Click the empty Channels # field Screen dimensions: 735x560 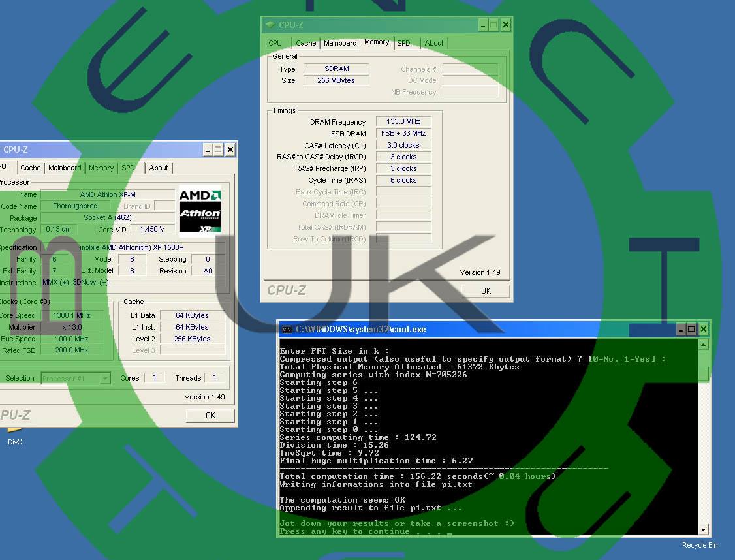[470, 69]
